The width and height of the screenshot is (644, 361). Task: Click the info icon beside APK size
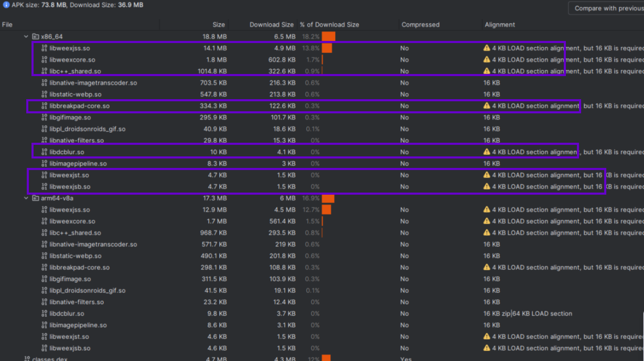[6, 5]
